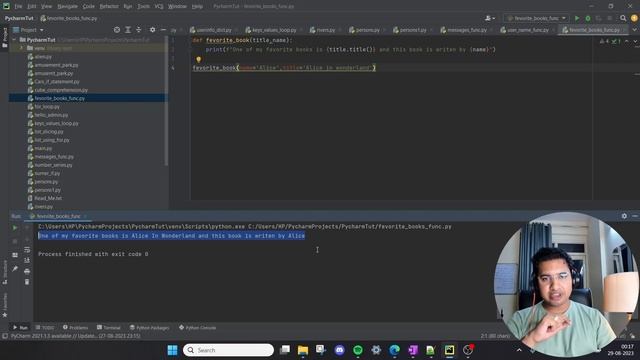640x360 pixels.
Task: Click the print icon in Run console
Action: tap(27, 271)
